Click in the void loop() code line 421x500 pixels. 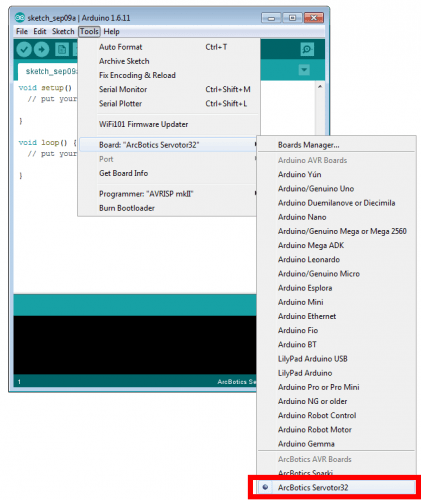click(x=48, y=143)
